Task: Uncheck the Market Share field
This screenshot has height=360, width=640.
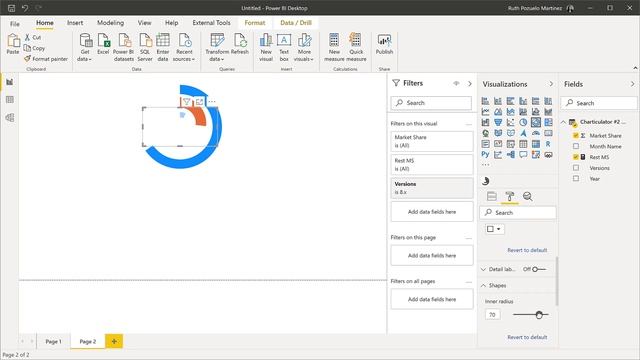Action: coord(576,136)
